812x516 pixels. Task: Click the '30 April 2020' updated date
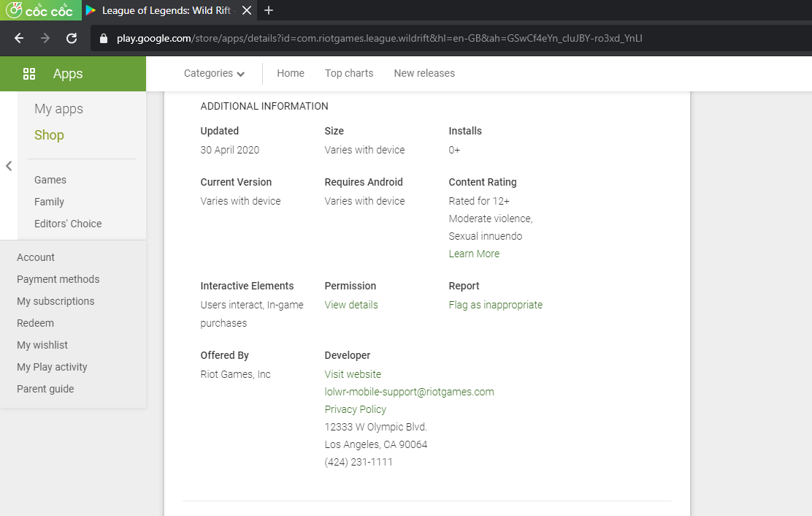230,150
